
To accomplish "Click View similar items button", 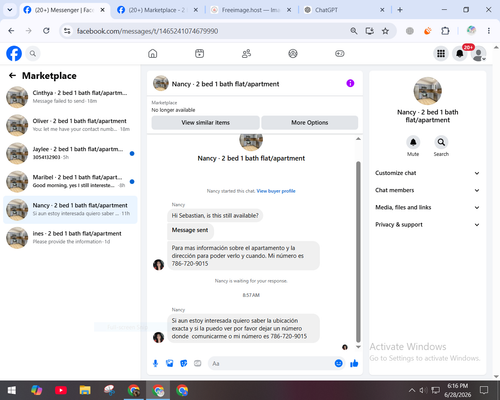I will click(206, 123).
